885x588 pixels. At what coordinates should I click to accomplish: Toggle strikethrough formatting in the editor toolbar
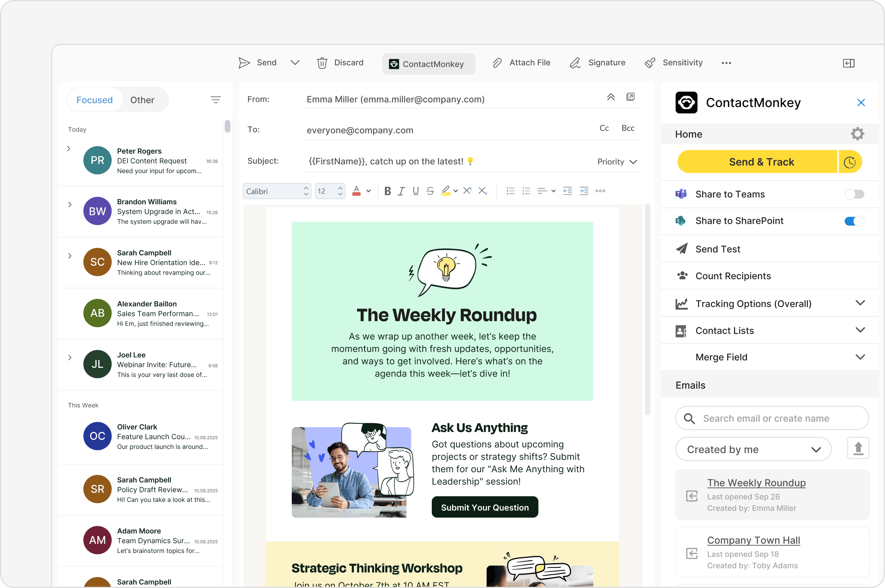pos(430,191)
